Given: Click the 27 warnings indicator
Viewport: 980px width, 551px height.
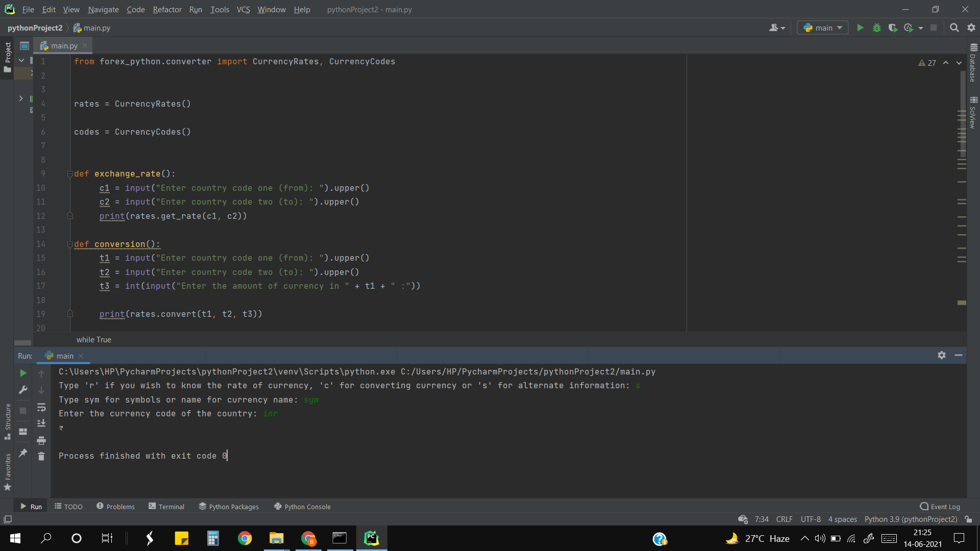Looking at the screenshot, I should coord(927,63).
